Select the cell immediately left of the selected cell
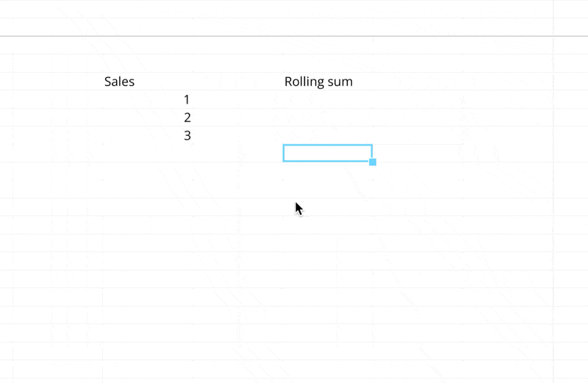The image size is (588, 383). 237,153
